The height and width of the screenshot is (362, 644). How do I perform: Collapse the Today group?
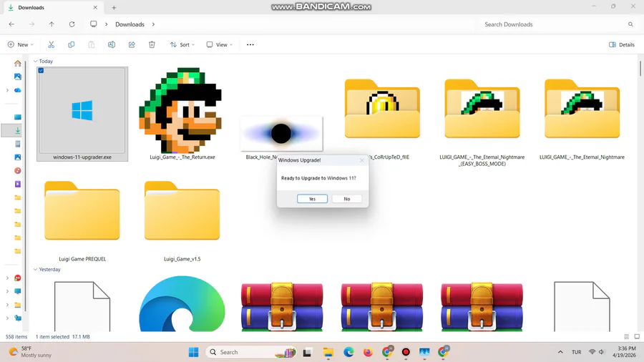tap(35, 61)
